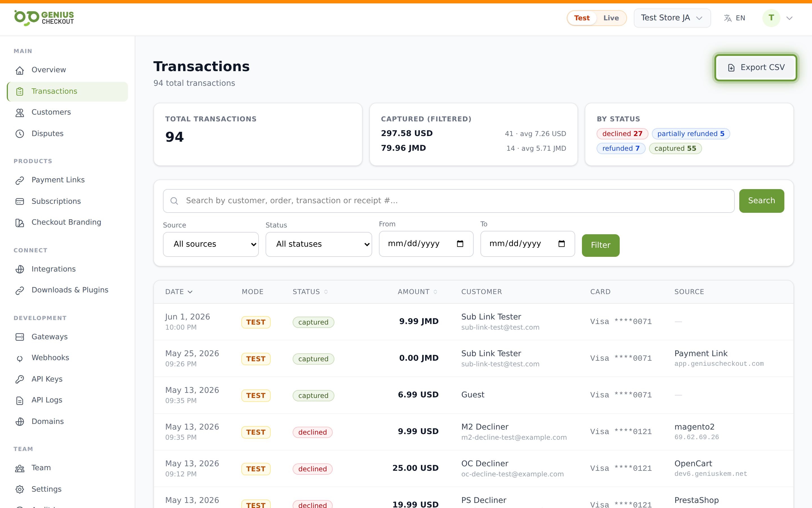The image size is (812, 508).
Task: Click the language translate icon
Action: [727, 18]
